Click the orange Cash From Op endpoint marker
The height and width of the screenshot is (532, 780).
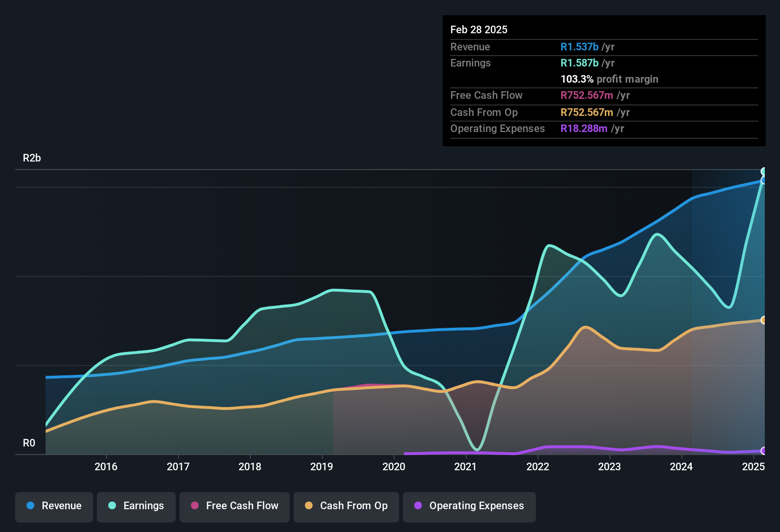click(763, 320)
